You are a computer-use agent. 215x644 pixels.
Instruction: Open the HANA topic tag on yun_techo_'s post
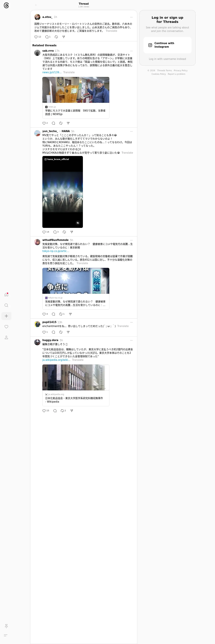(66, 131)
